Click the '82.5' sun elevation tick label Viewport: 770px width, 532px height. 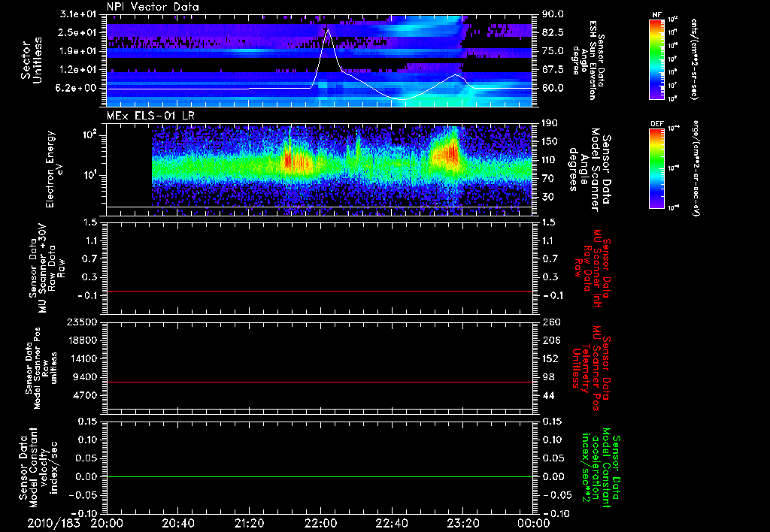pos(553,32)
